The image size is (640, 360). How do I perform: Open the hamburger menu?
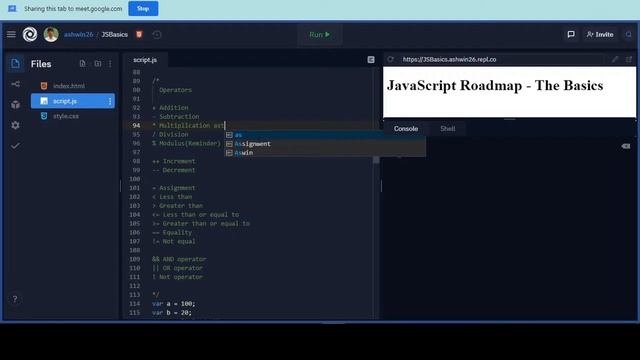[x=11, y=34]
